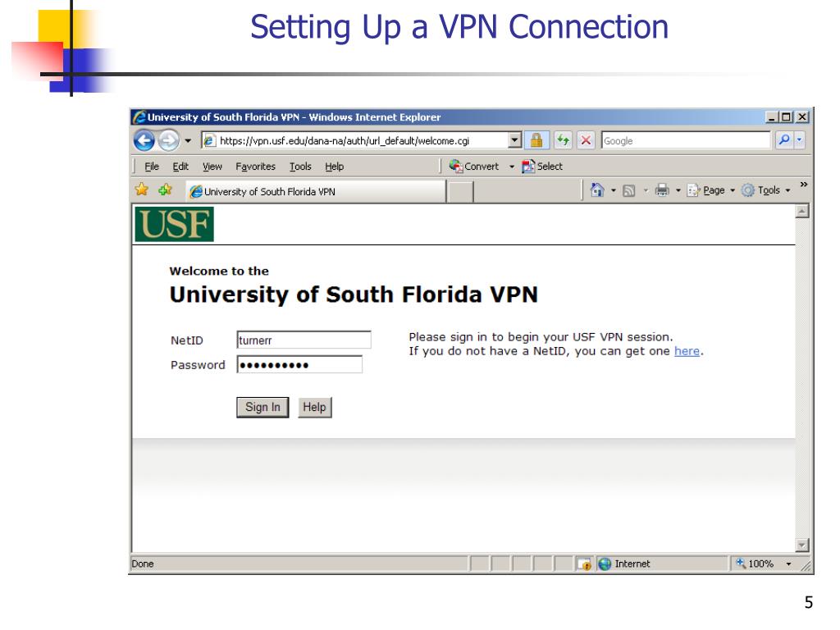Open the Tools menu in menu bar
This screenshot has height=630, width=840.
[300, 167]
